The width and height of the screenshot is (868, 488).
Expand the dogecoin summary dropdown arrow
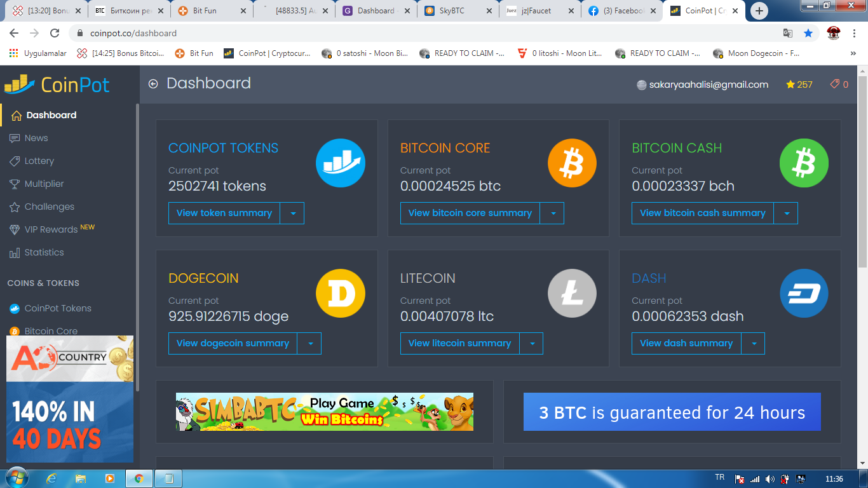309,344
